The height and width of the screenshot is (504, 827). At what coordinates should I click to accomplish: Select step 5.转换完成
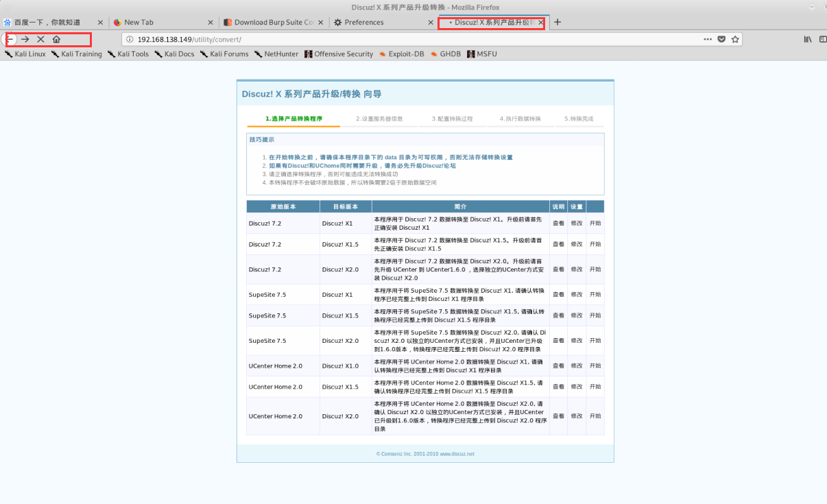(579, 119)
